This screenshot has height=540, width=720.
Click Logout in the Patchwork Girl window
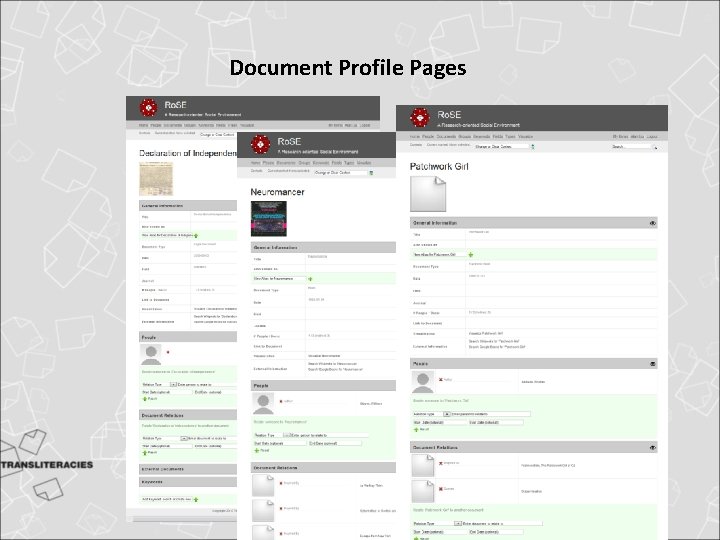652,137
